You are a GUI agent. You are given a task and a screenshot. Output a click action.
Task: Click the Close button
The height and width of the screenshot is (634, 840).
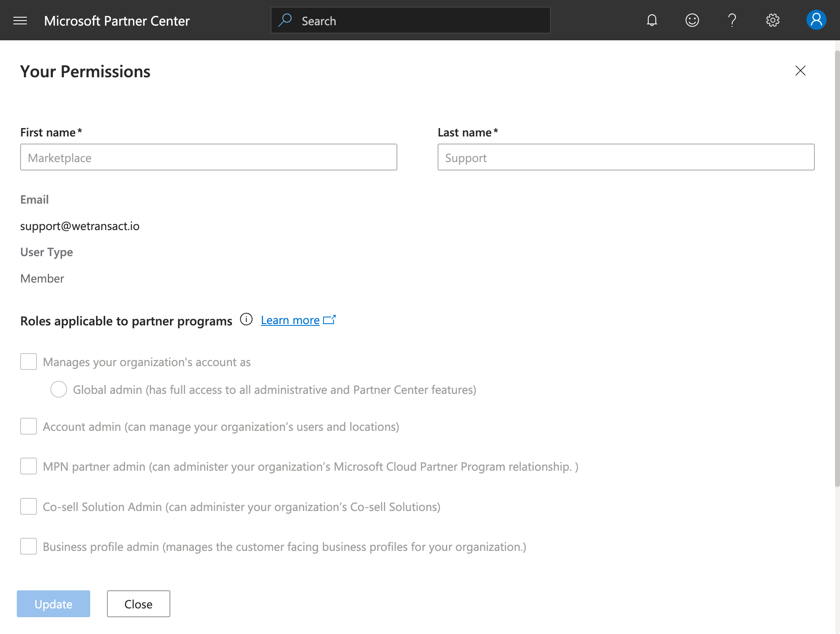click(x=138, y=604)
